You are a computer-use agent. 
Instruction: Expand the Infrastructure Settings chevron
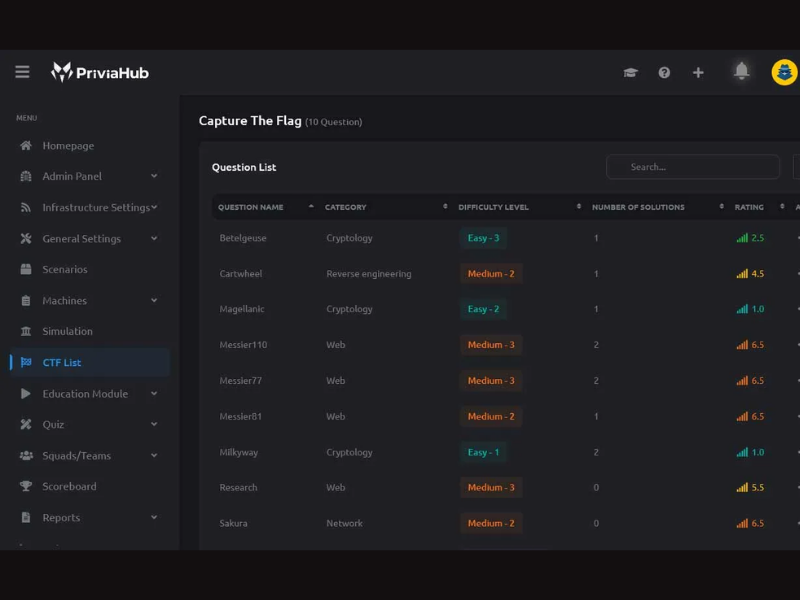(x=154, y=207)
